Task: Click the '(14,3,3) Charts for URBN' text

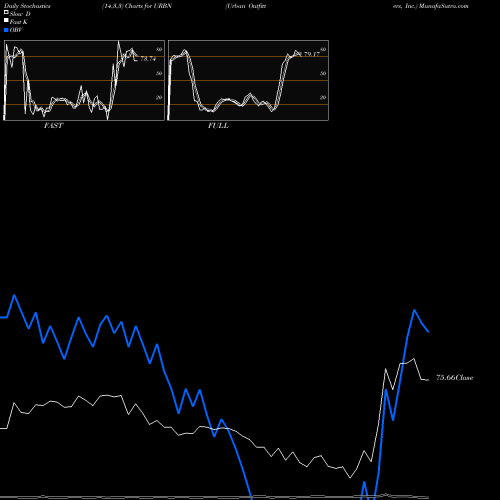Action: [x=137, y=6]
